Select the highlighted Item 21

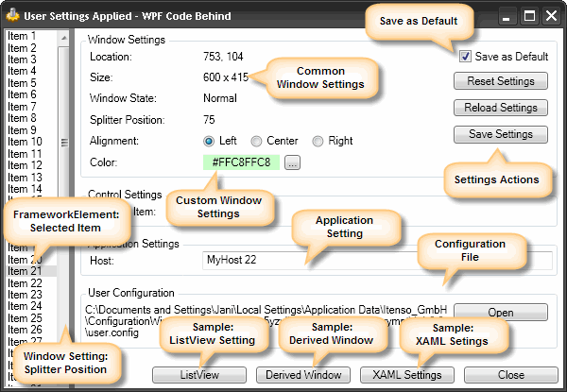[32, 271]
